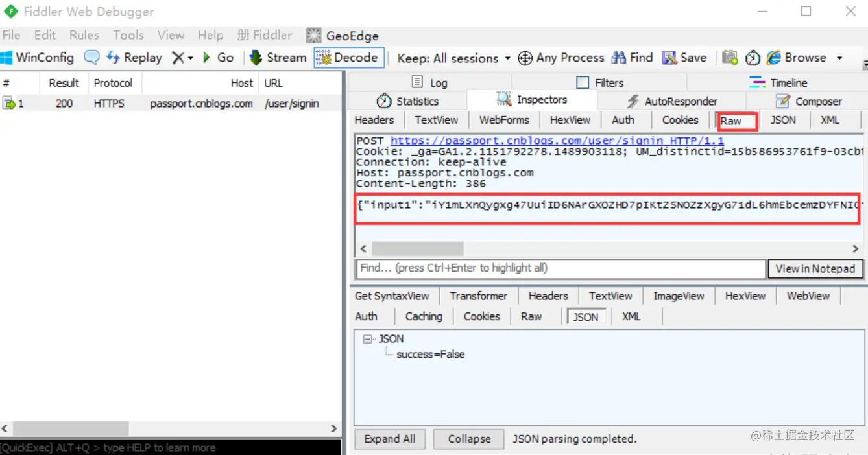Select the ImageView response tab
The height and width of the screenshot is (455, 868).
click(x=679, y=296)
